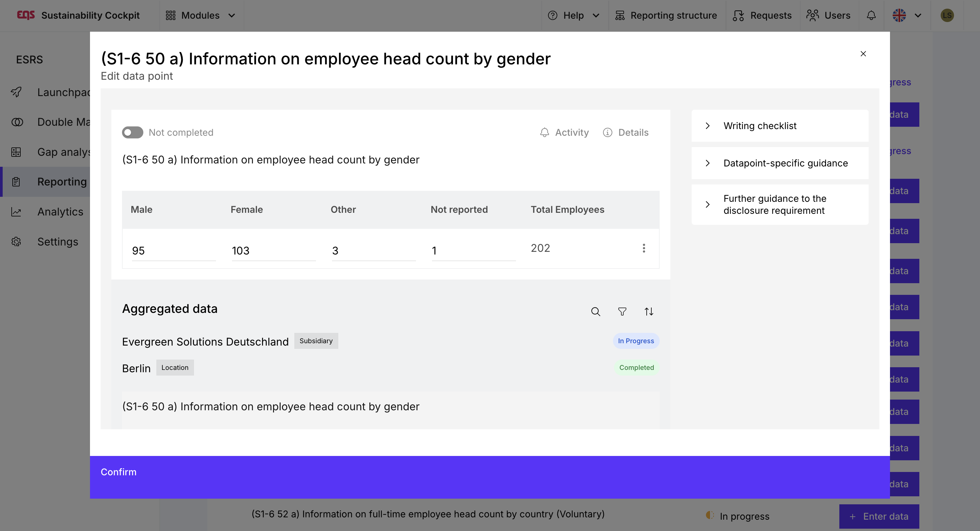
Task: Click search icon in Aggregated data
Action: pos(595,312)
